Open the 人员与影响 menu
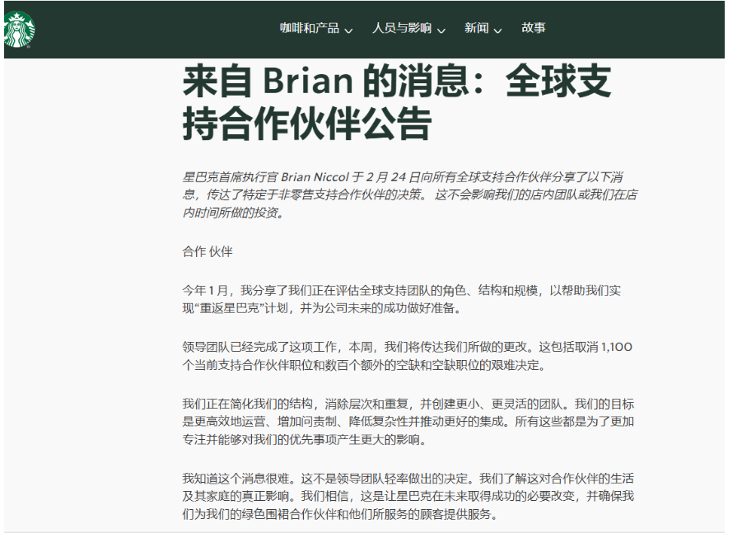The height and width of the screenshot is (533, 756). pos(402,29)
